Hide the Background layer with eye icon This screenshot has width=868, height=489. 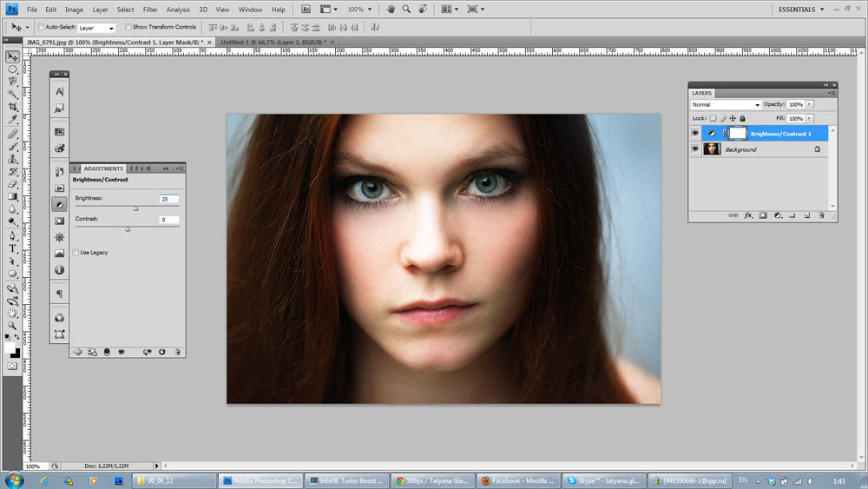tap(695, 149)
